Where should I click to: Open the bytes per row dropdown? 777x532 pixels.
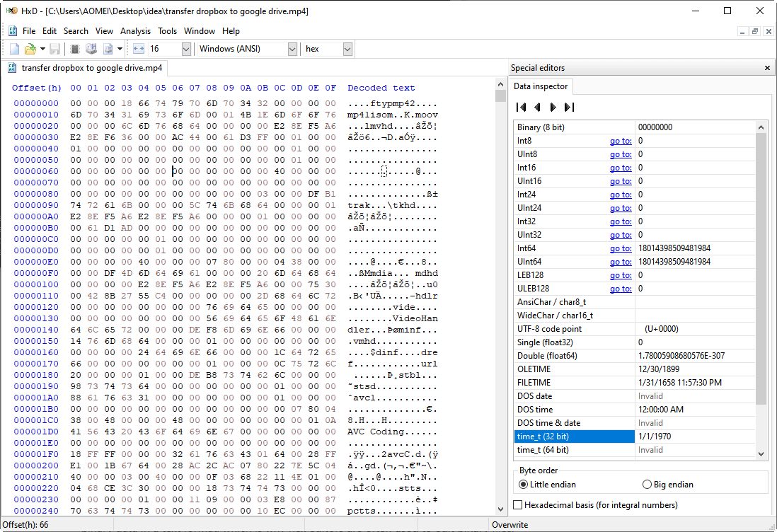click(186, 49)
